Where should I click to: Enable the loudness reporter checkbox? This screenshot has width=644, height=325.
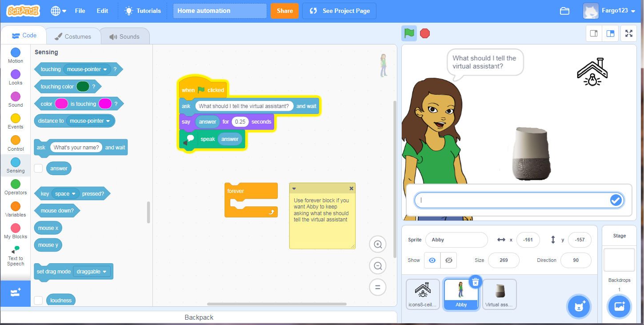39,301
